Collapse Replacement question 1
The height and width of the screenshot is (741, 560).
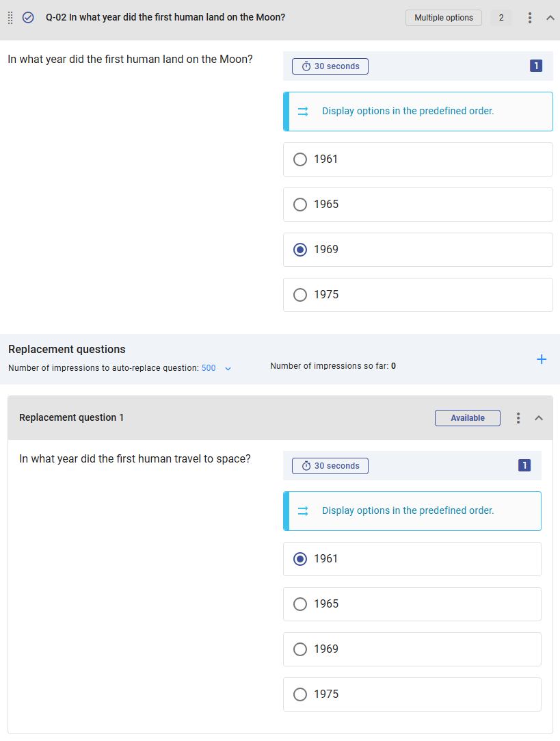point(539,417)
